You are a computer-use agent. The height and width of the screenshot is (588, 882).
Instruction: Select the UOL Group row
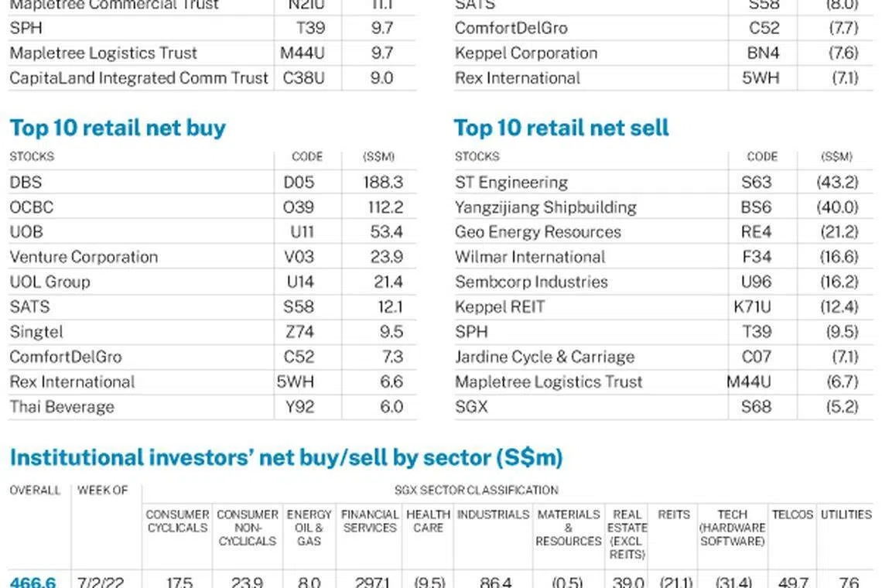[50, 282]
